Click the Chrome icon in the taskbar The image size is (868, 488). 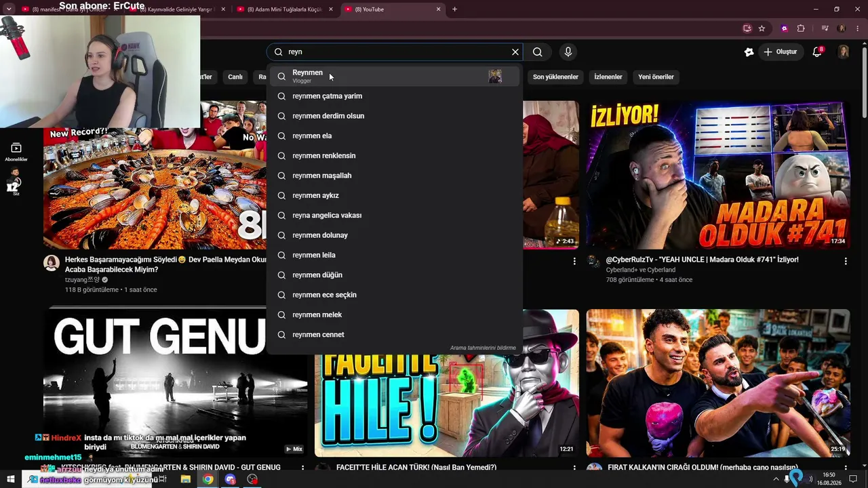click(208, 479)
